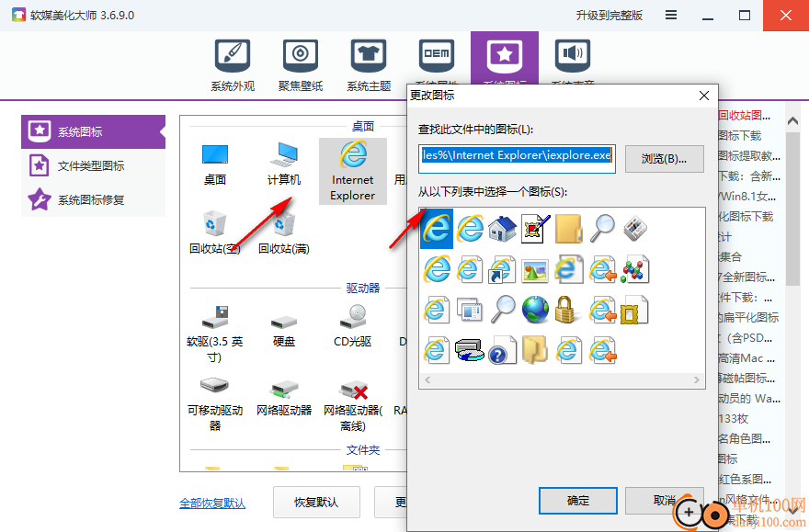Open the 聚焦壁纸 section
Image resolution: width=809 pixels, height=532 pixels.
(x=301, y=65)
